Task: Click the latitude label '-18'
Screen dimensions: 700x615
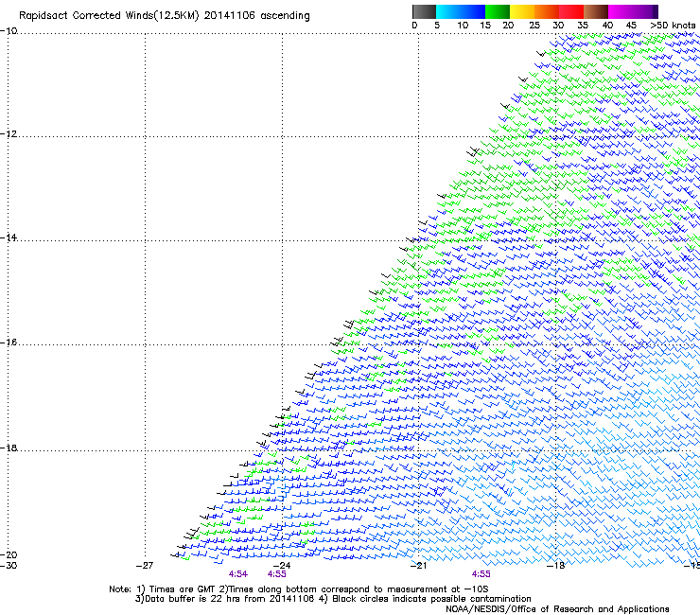Action: (9, 448)
